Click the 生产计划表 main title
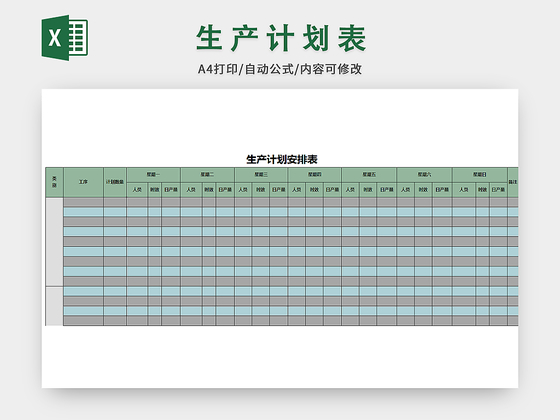Image resolution: width=560 pixels, height=420 pixels. click(281, 38)
